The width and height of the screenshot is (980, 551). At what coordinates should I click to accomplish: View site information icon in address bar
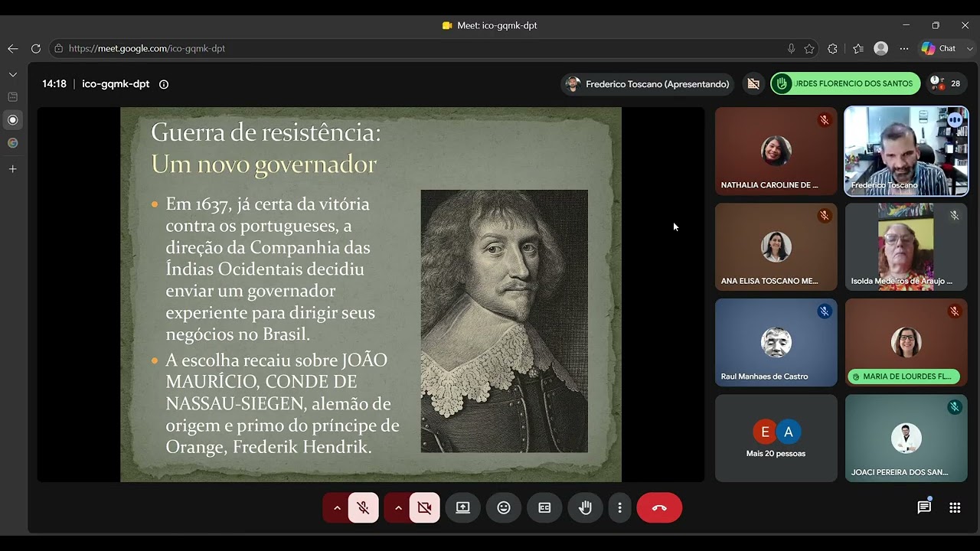58,48
